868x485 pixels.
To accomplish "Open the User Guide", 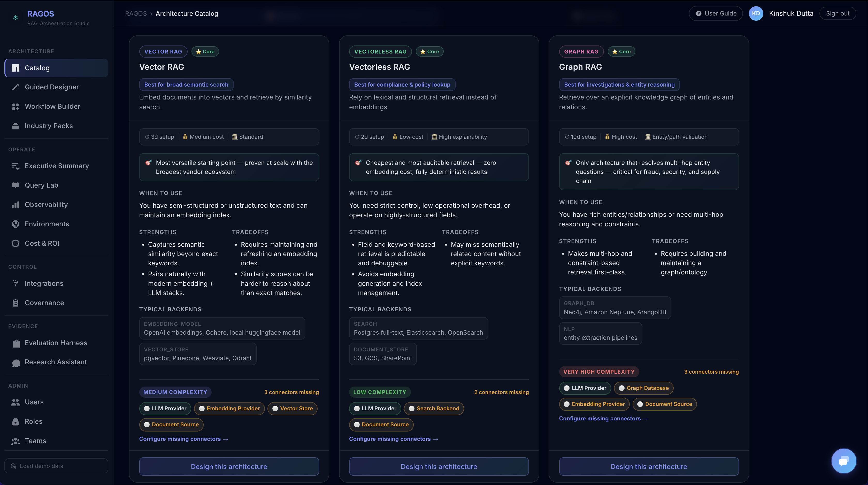I will [716, 13].
